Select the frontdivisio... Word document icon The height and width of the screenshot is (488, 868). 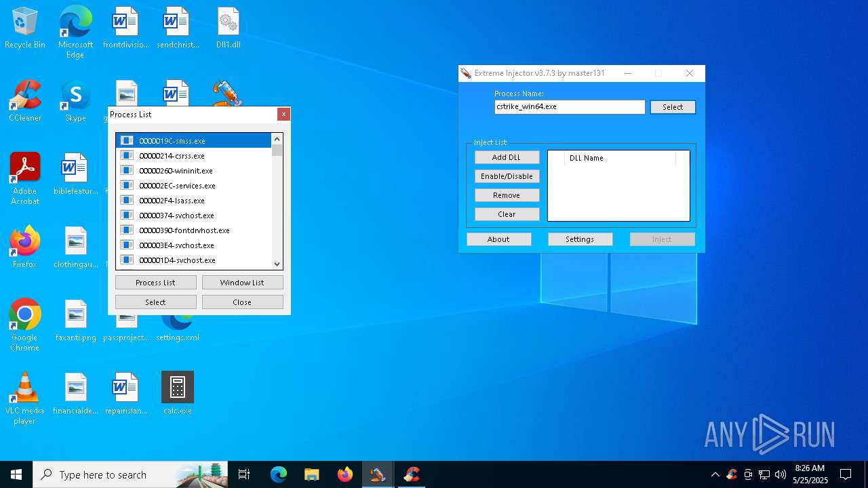pos(126,28)
